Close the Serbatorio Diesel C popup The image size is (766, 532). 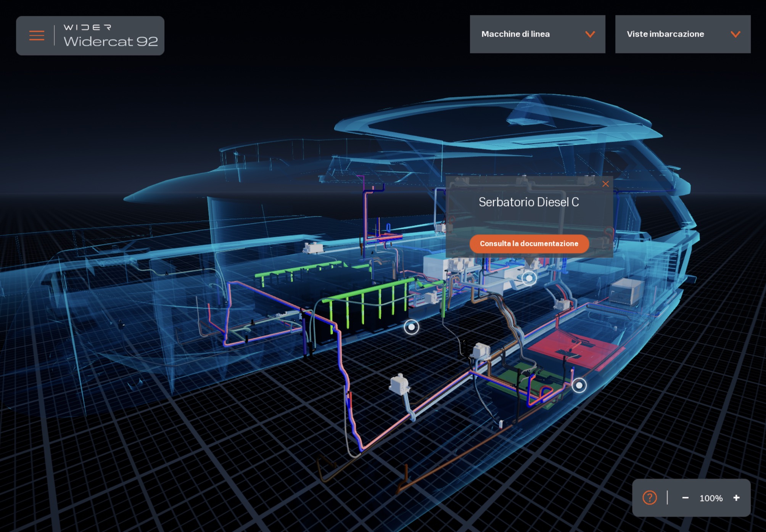click(605, 184)
